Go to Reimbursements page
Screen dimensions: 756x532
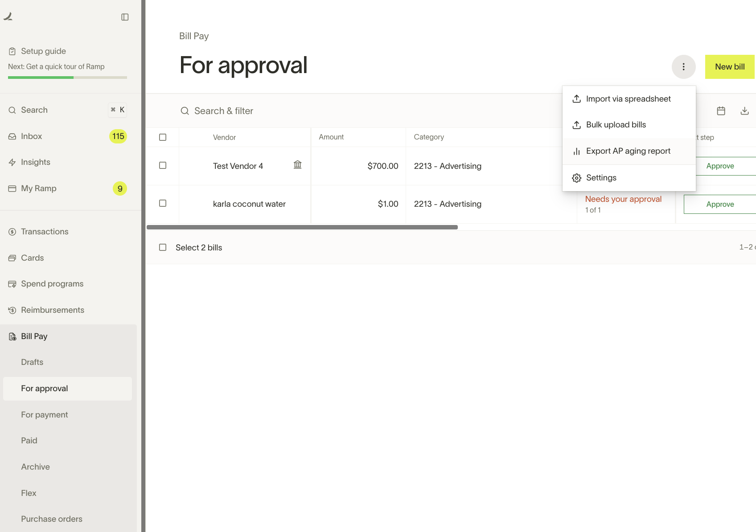(x=52, y=310)
